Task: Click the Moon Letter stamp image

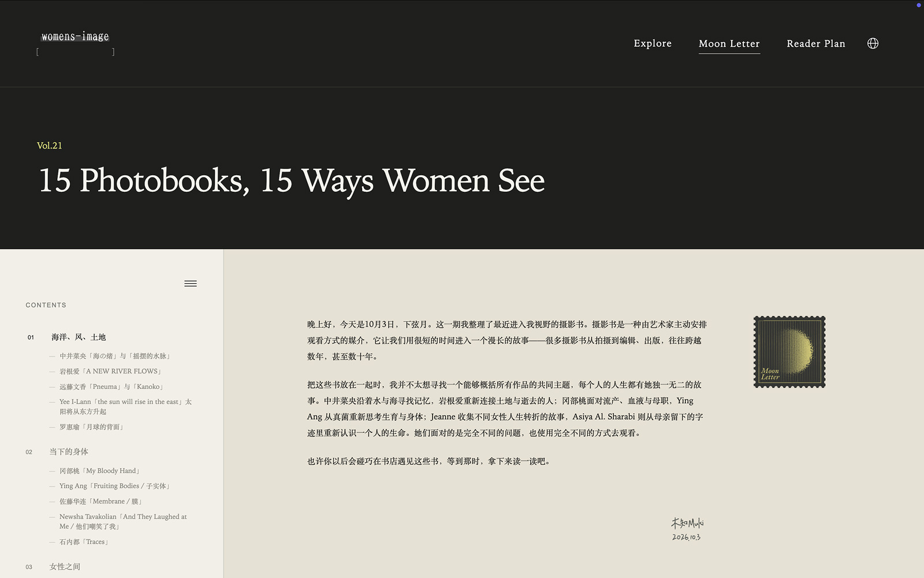Action: click(x=789, y=351)
